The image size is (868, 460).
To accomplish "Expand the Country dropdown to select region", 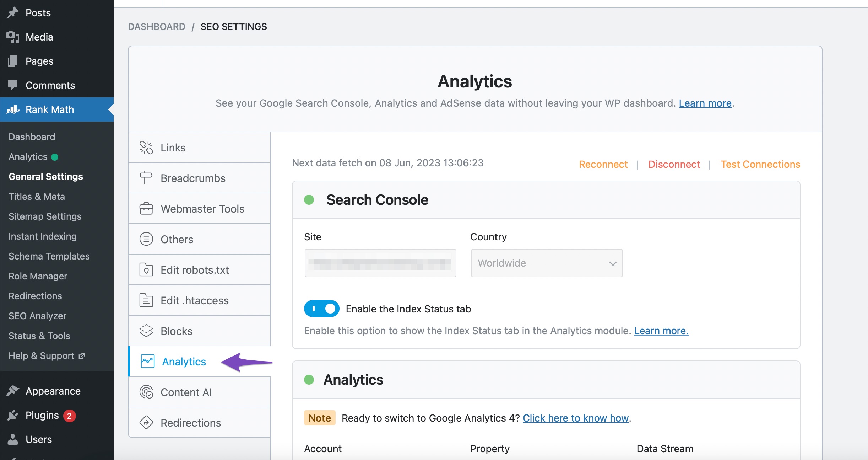I will [x=546, y=264].
